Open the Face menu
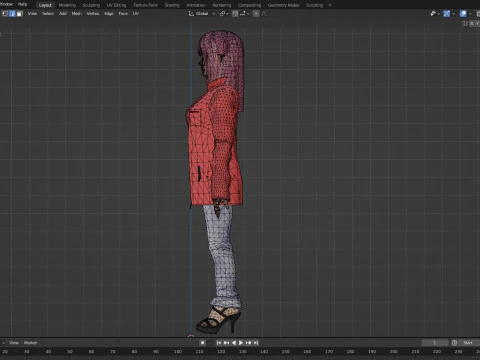 (123, 14)
